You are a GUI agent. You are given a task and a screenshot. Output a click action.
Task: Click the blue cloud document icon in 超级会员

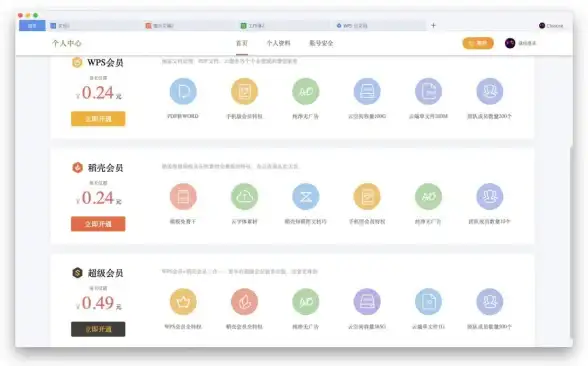428,302
